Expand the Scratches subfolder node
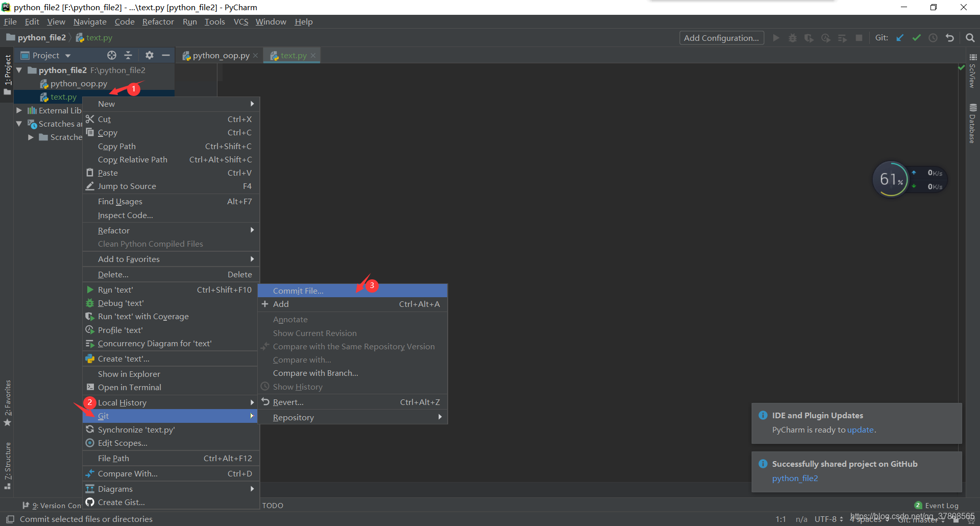This screenshot has height=526, width=980. pyautogui.click(x=31, y=137)
